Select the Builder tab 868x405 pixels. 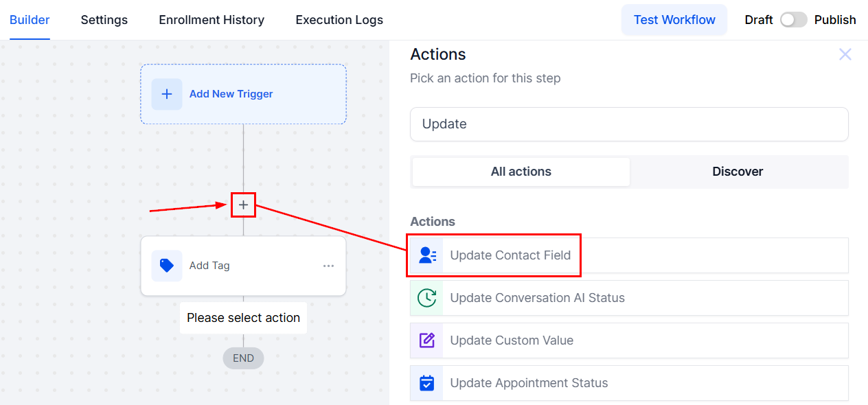[x=30, y=20]
